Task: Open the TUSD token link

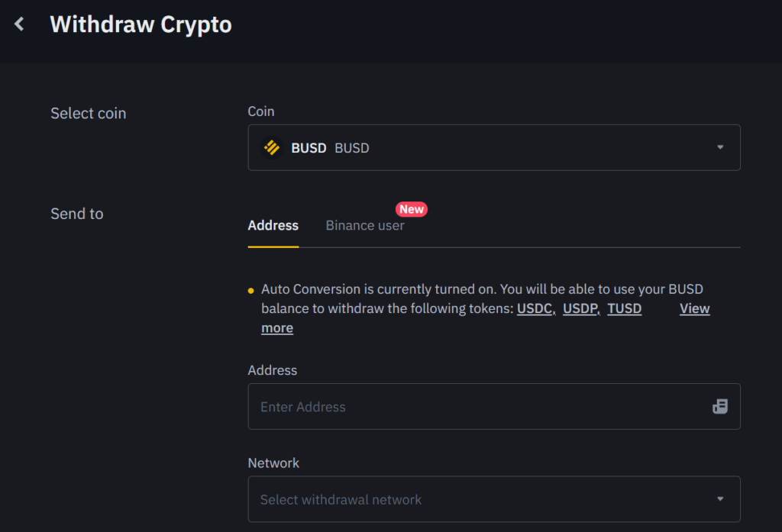Action: pyautogui.click(x=624, y=308)
